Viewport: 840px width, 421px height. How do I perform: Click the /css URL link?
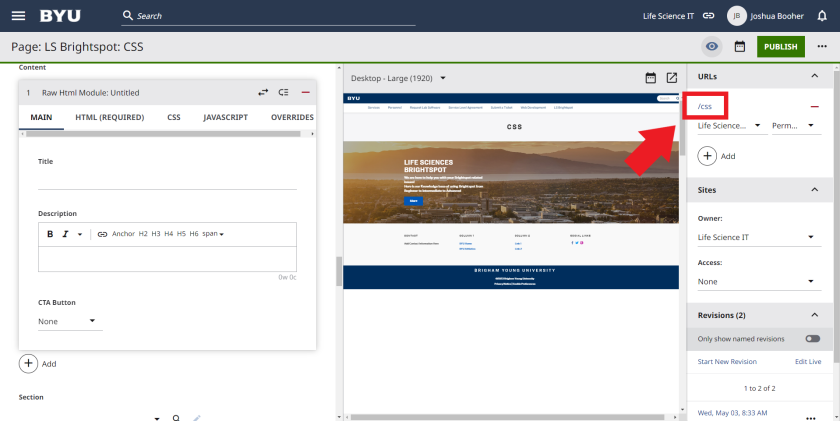pos(704,106)
